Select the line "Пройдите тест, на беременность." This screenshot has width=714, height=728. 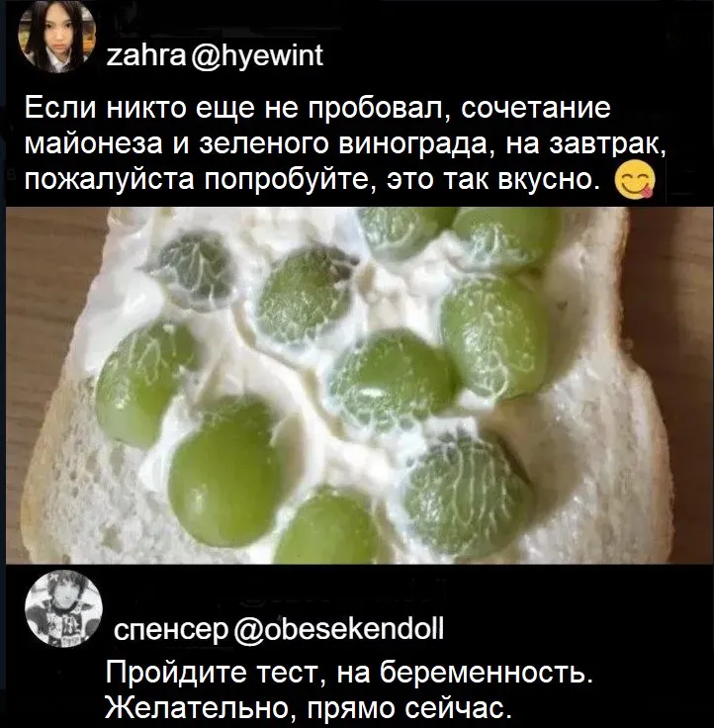click(x=349, y=673)
